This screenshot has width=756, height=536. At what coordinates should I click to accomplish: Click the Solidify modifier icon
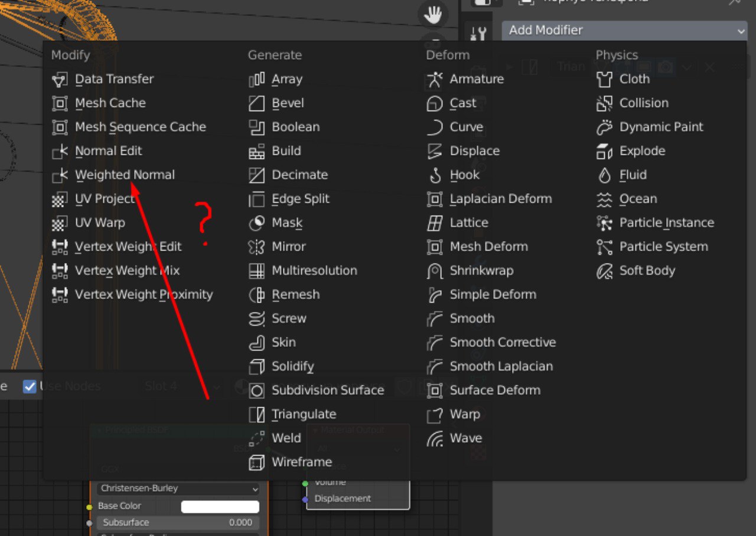point(257,366)
